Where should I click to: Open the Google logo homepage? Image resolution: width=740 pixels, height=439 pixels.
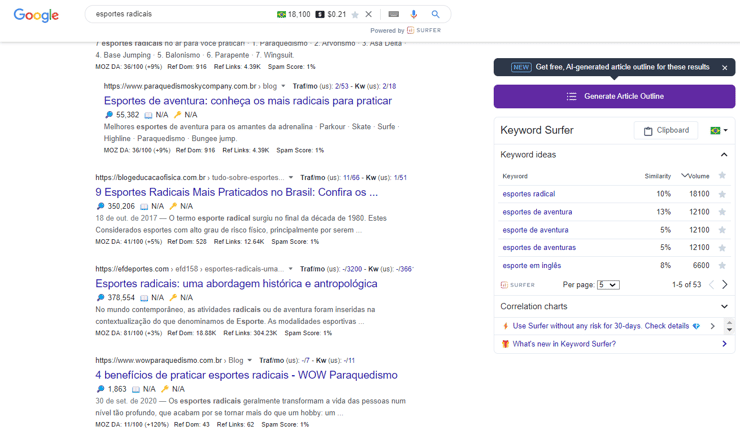(36, 15)
